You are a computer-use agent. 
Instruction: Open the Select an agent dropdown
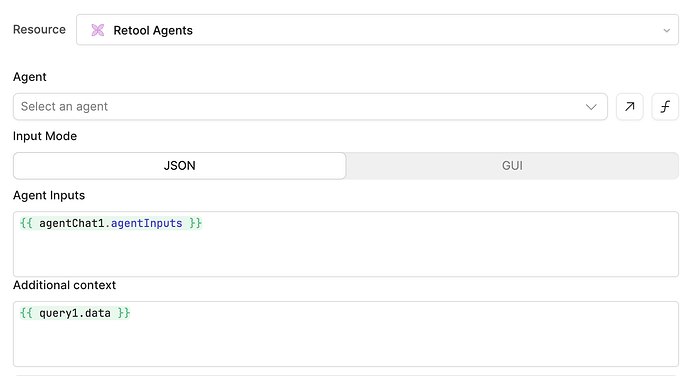[310, 107]
